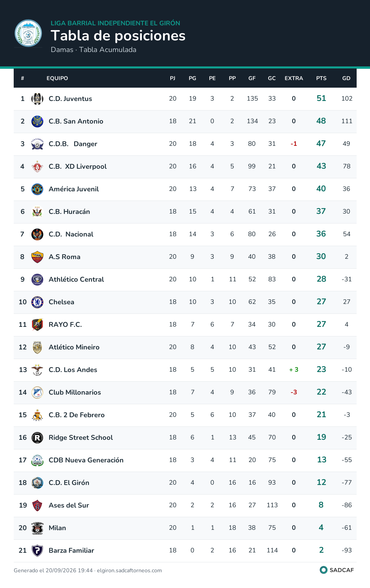Click the Ridge Street School R logo
This screenshot has width=370, height=588.
click(x=37, y=438)
